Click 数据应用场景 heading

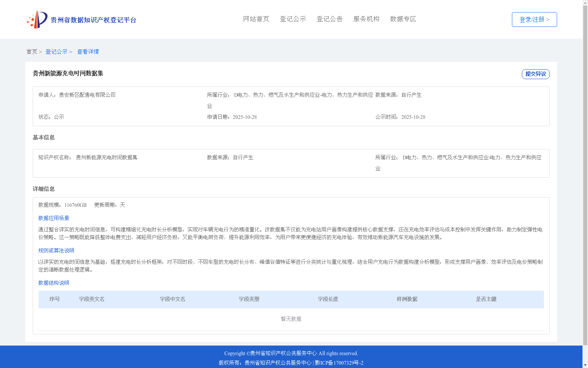54,218
